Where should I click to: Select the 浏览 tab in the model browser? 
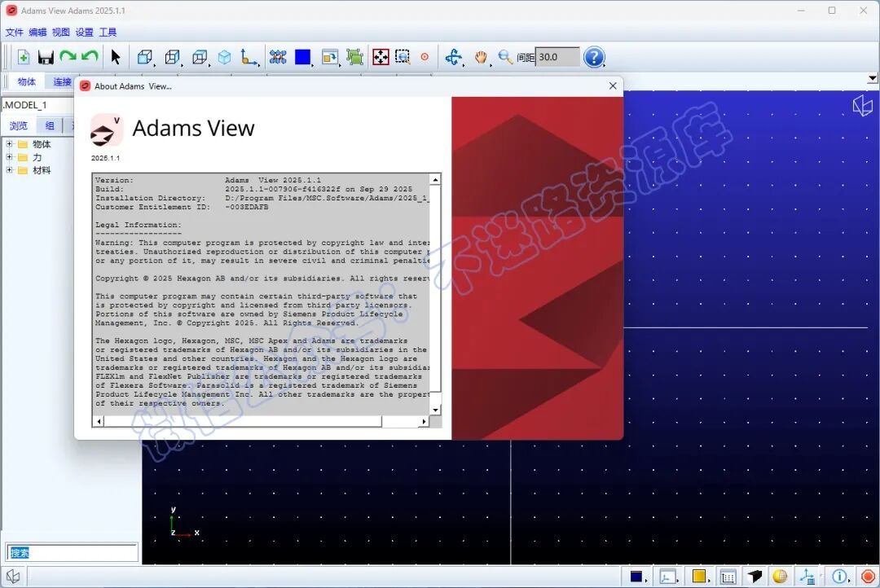coord(18,125)
